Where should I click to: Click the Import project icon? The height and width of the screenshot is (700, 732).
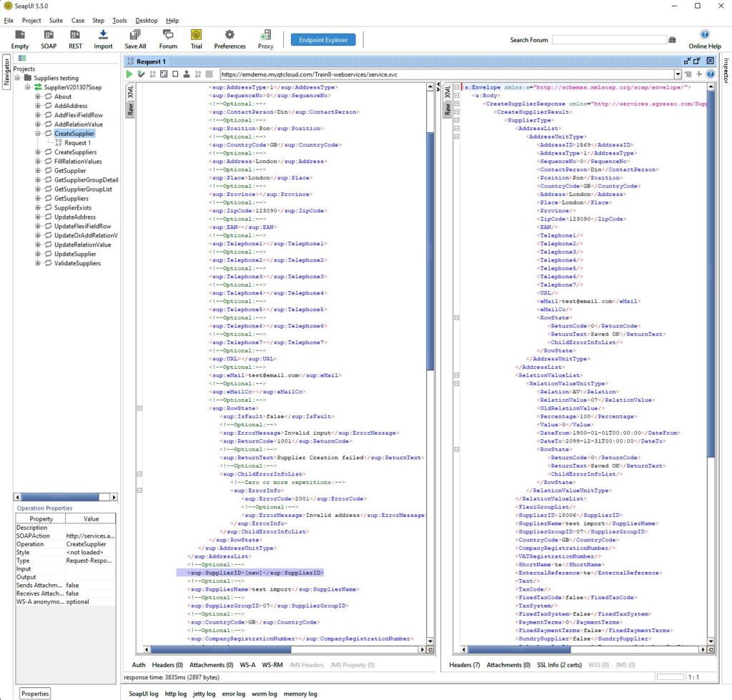(x=102, y=34)
